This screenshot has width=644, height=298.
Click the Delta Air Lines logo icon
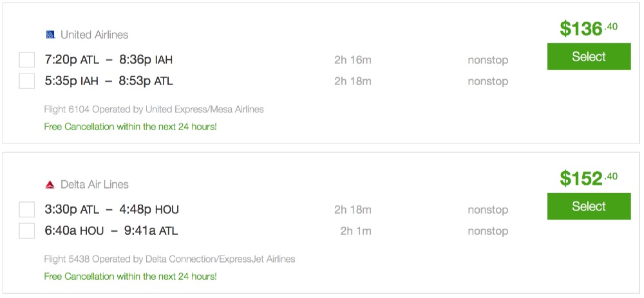pos(50,185)
